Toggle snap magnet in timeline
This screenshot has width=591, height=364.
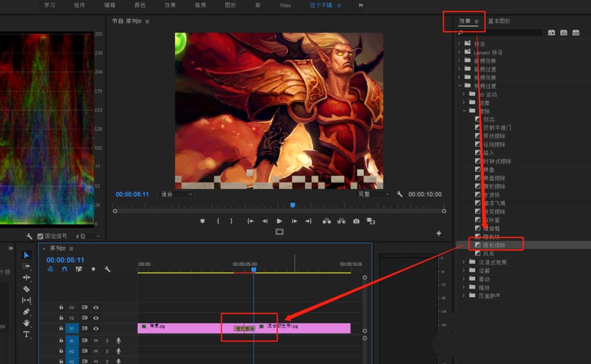(x=64, y=269)
